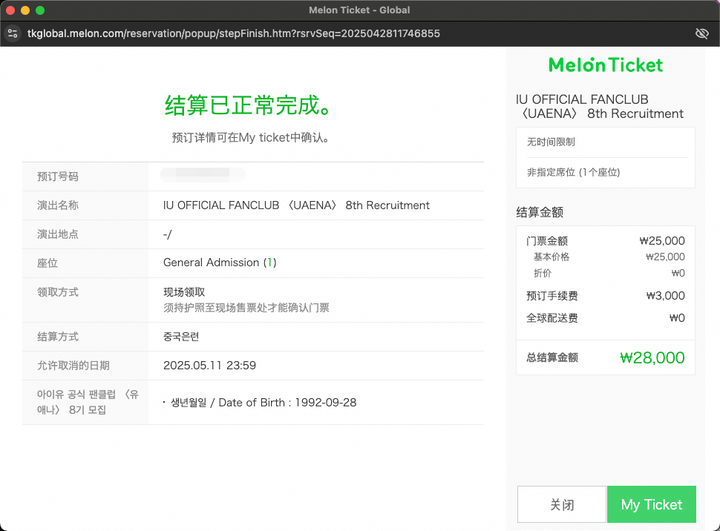
Task: Open My Ticket green button
Action: click(651, 504)
